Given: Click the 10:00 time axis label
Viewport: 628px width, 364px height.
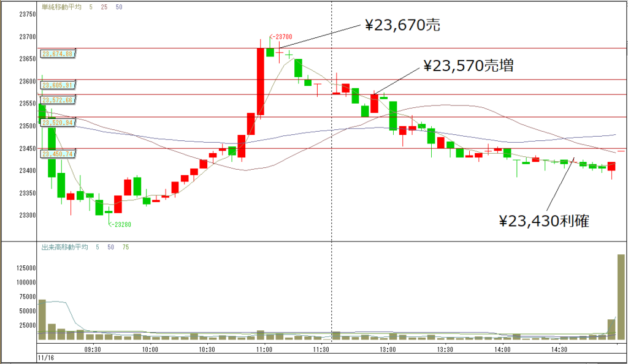Looking at the screenshot, I should pos(150,350).
